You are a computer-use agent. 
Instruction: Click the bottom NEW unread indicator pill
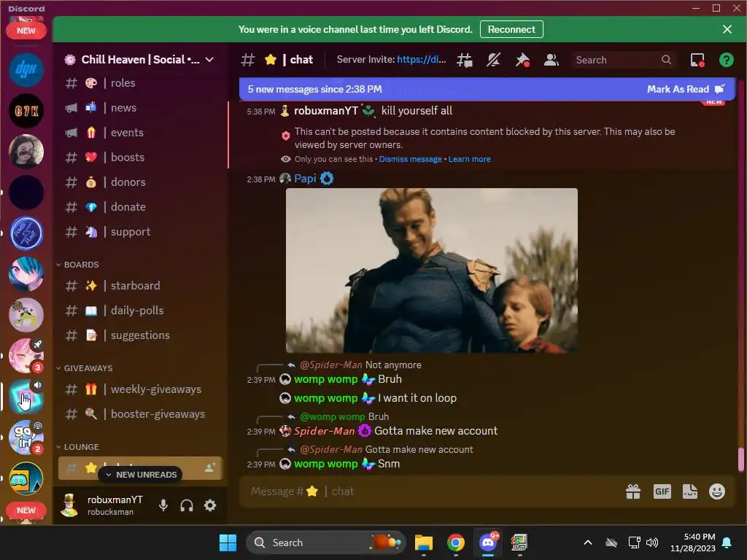pyautogui.click(x=26, y=510)
